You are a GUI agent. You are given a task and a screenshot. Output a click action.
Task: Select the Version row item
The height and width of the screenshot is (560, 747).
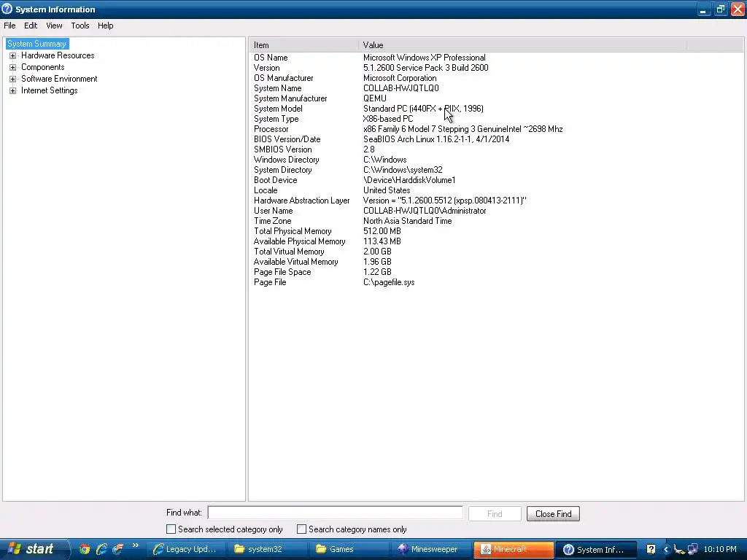tap(267, 68)
